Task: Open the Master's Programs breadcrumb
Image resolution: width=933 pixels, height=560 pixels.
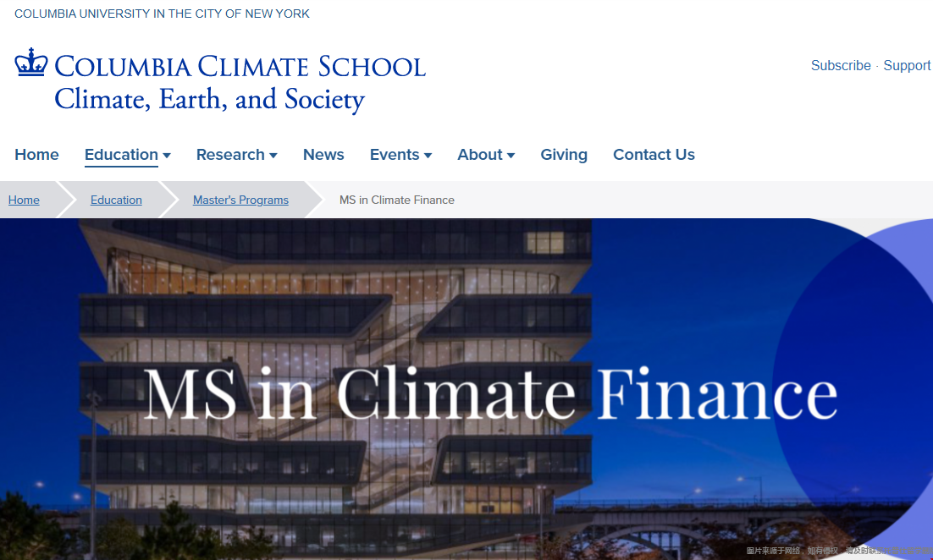Action: click(x=240, y=200)
